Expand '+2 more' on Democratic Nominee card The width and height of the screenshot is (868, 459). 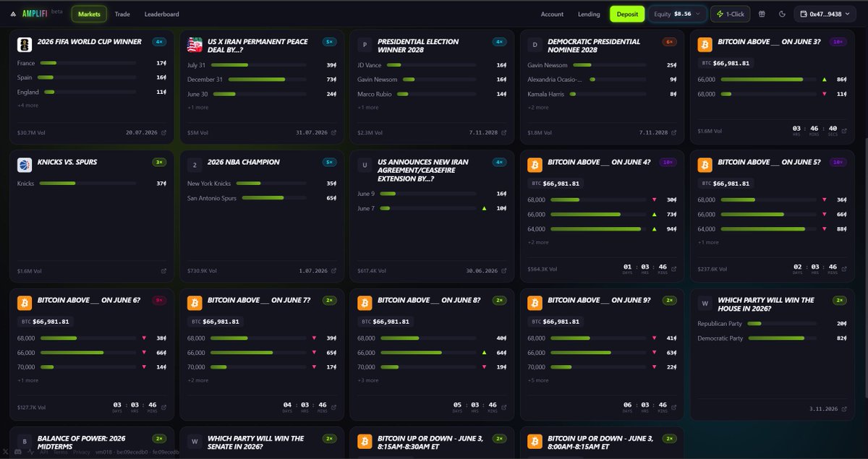point(538,107)
